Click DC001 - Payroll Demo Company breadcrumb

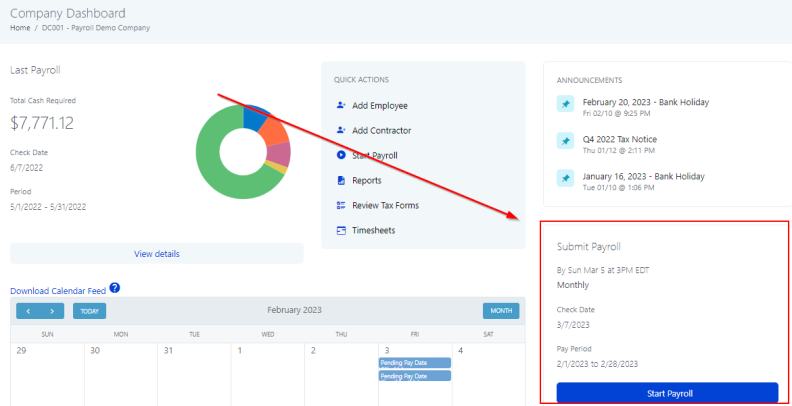tap(96, 28)
